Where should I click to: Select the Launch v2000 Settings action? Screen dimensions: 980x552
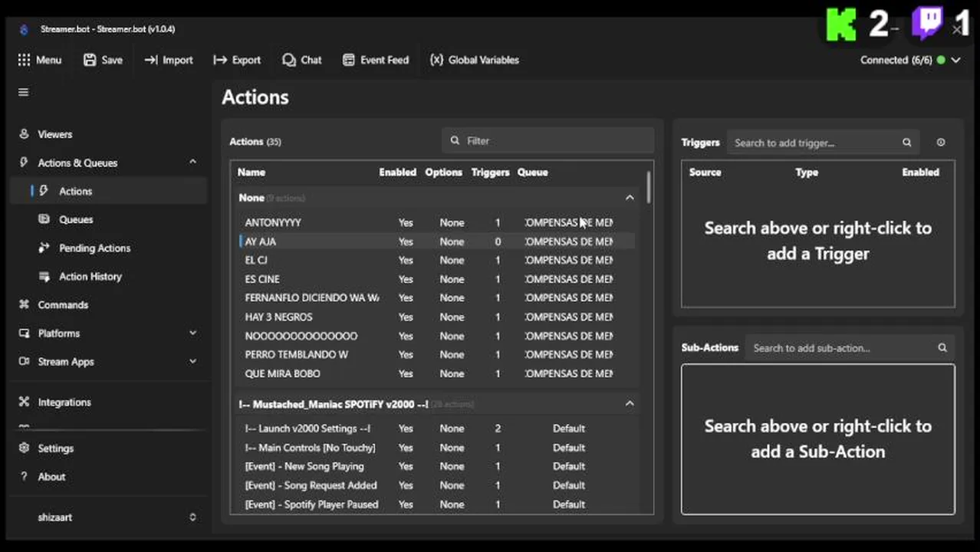pos(436,429)
